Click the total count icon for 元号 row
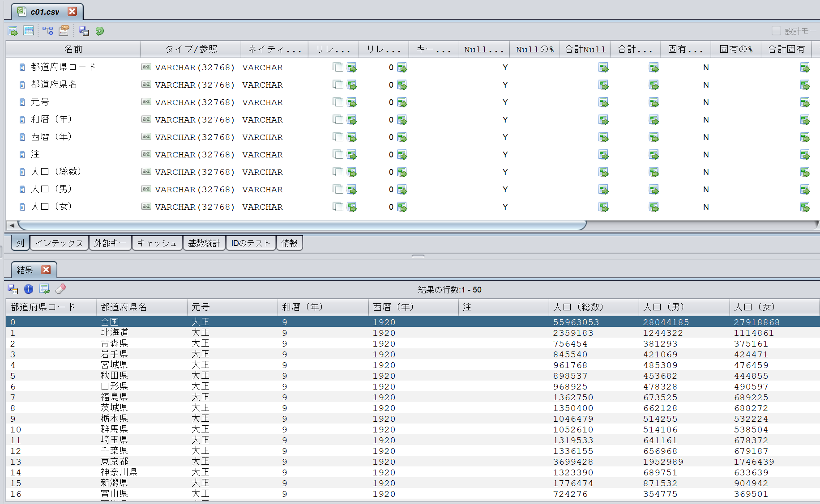 coord(653,102)
